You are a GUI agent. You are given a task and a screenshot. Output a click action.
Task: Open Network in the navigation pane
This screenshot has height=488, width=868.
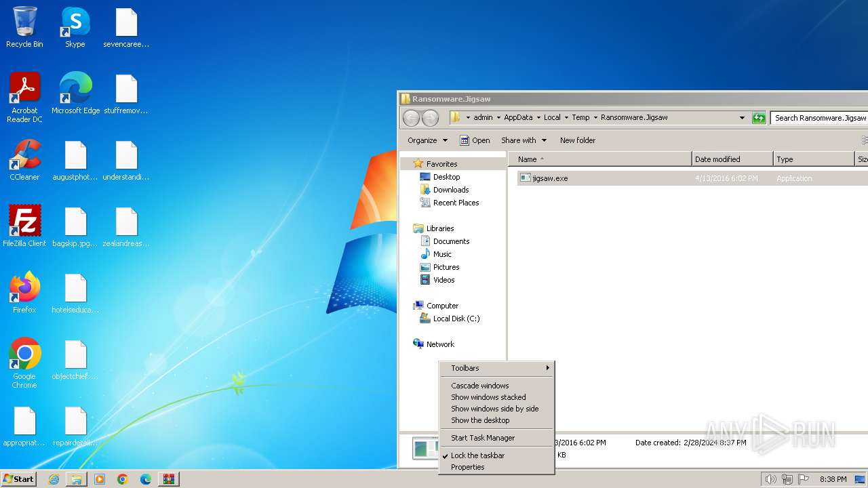pos(440,344)
